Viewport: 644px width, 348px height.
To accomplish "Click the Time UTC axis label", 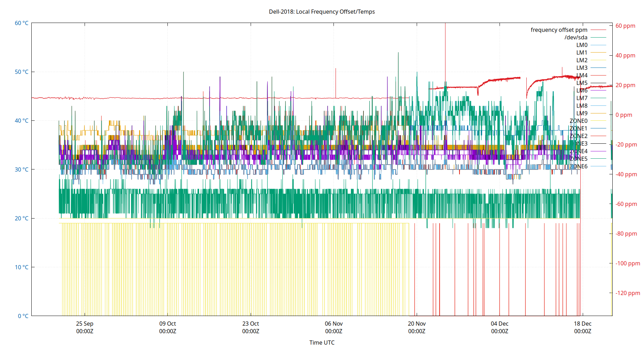I will coord(322,342).
